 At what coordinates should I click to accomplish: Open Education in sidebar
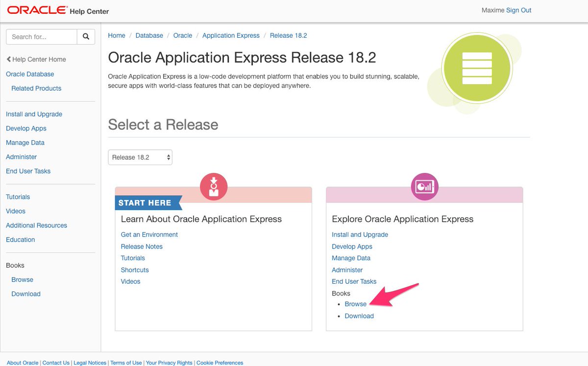20,240
